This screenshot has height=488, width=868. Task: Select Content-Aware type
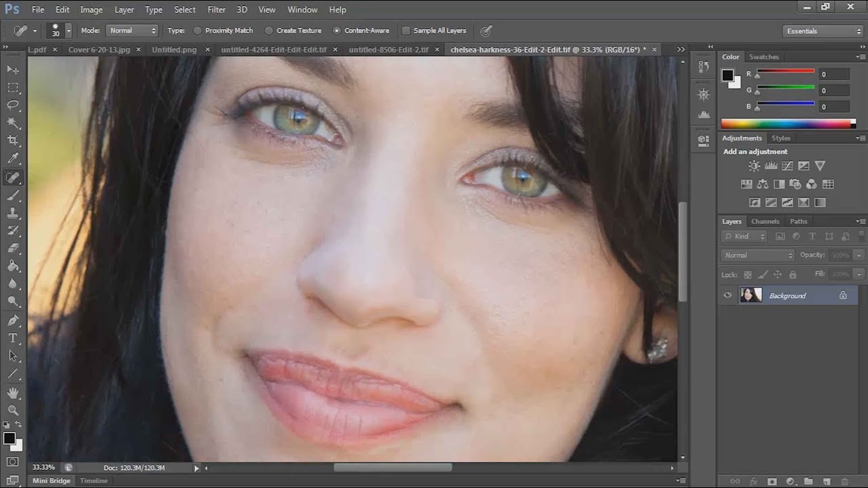pos(361,30)
